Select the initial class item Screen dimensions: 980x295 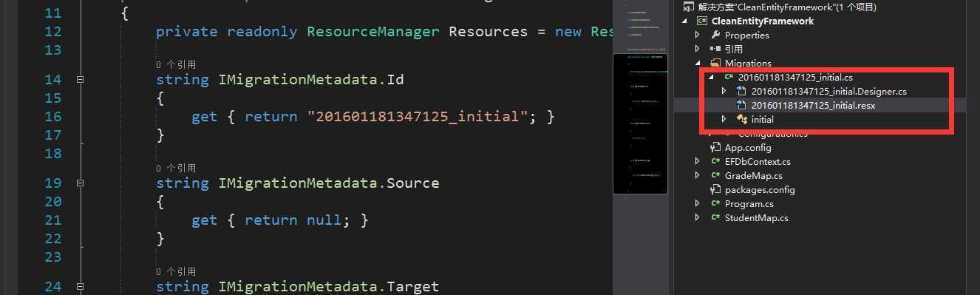point(762,119)
